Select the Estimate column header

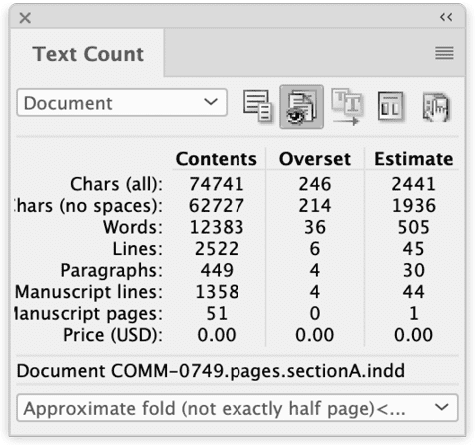pyautogui.click(x=414, y=159)
